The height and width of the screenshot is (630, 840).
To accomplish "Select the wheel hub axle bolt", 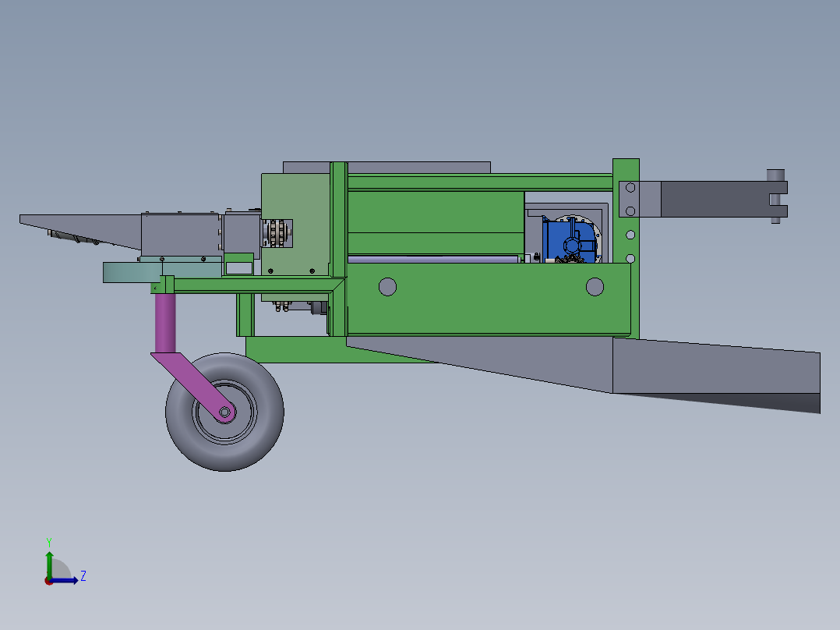I will tap(225, 412).
